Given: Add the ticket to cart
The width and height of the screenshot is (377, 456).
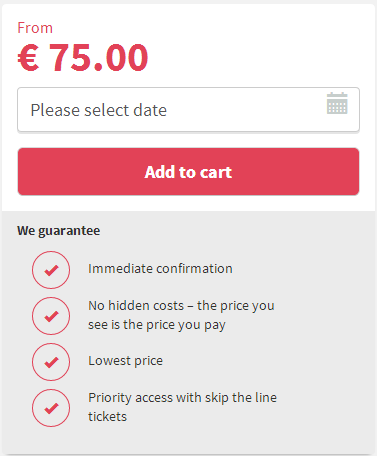Looking at the screenshot, I should point(188,171).
